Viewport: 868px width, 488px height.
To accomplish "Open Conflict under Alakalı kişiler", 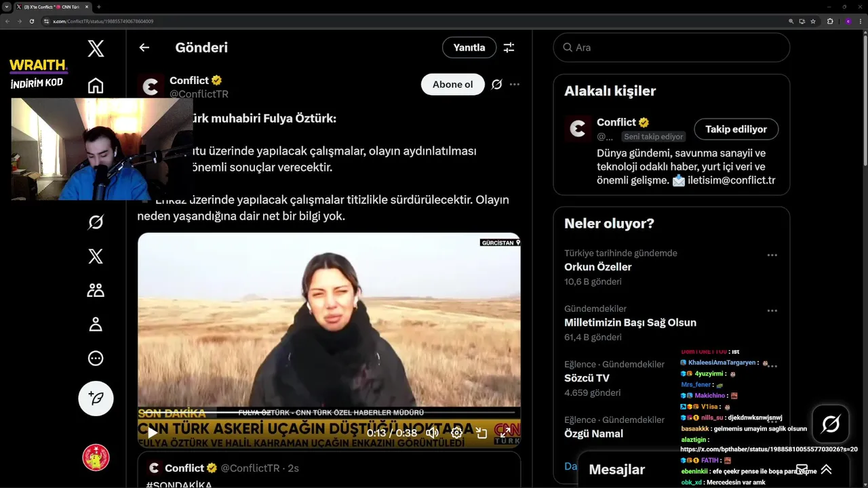I will point(616,123).
